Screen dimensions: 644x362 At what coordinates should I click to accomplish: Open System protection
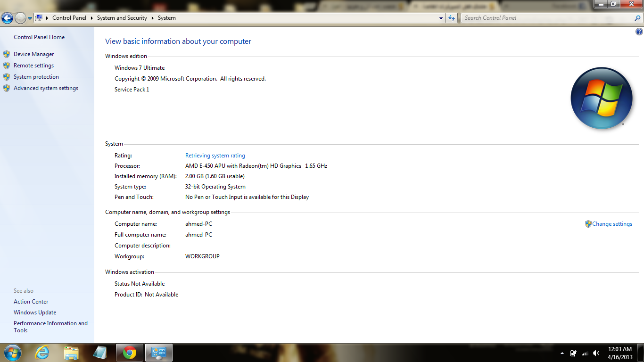36,77
